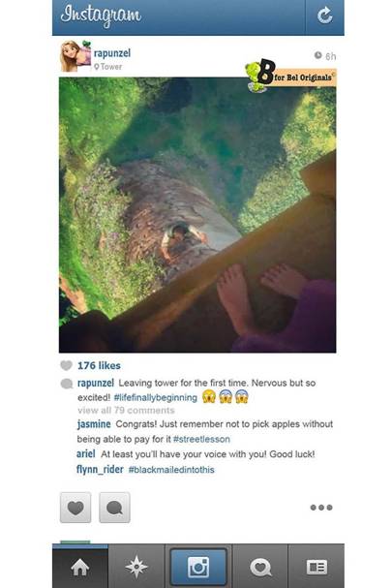Open jasmine's profile from comments
The image size is (392, 588).
(94, 424)
